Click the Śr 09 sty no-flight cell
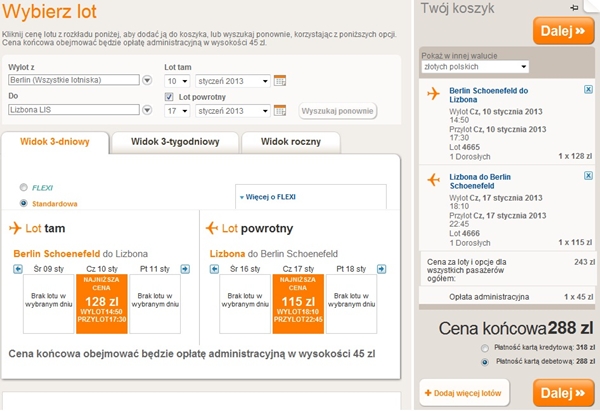This screenshot has width=600, height=411. click(49, 304)
